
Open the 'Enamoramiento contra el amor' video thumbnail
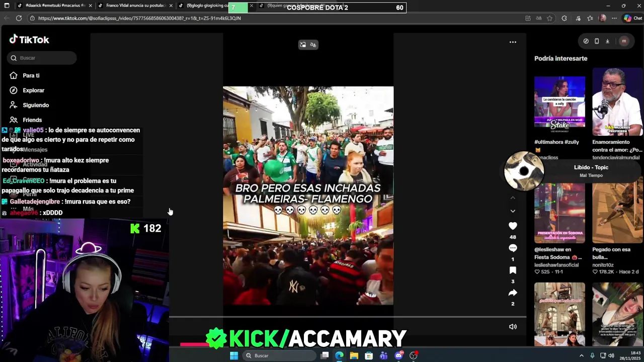tap(617, 102)
